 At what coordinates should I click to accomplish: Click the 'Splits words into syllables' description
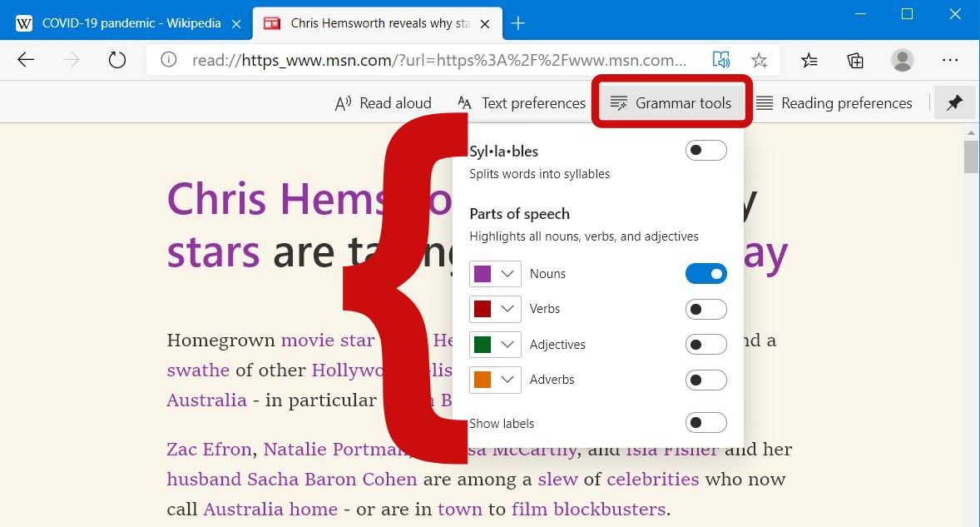click(539, 174)
